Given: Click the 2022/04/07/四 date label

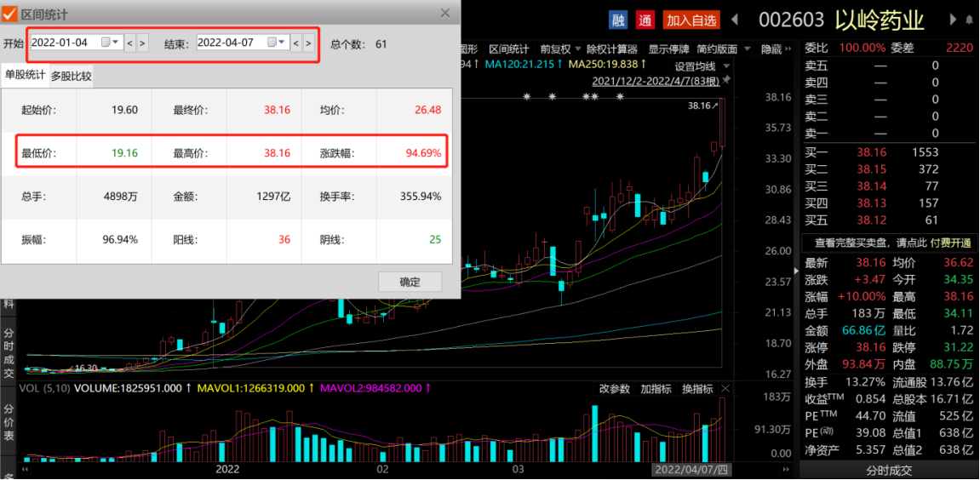Looking at the screenshot, I should coord(691,470).
